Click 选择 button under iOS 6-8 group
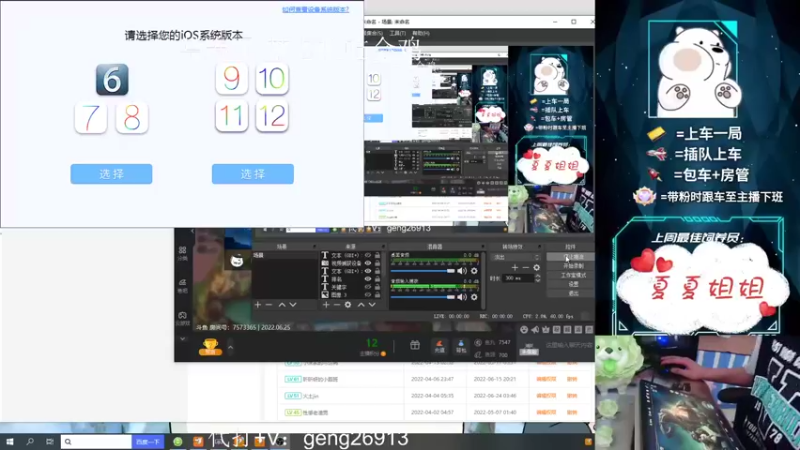800x450 pixels. point(111,174)
